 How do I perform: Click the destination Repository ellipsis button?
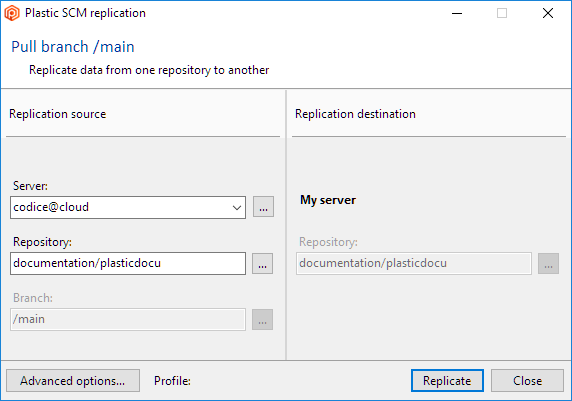(x=548, y=263)
